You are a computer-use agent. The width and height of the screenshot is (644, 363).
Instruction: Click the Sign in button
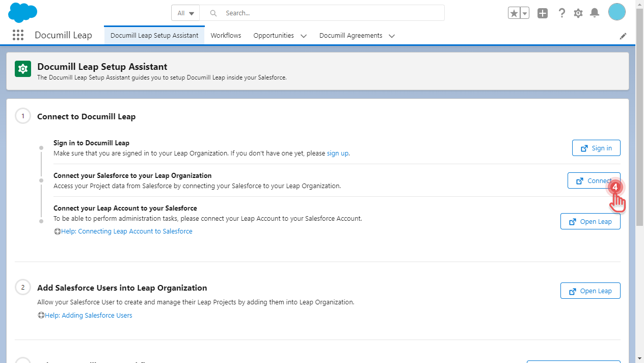tap(596, 148)
